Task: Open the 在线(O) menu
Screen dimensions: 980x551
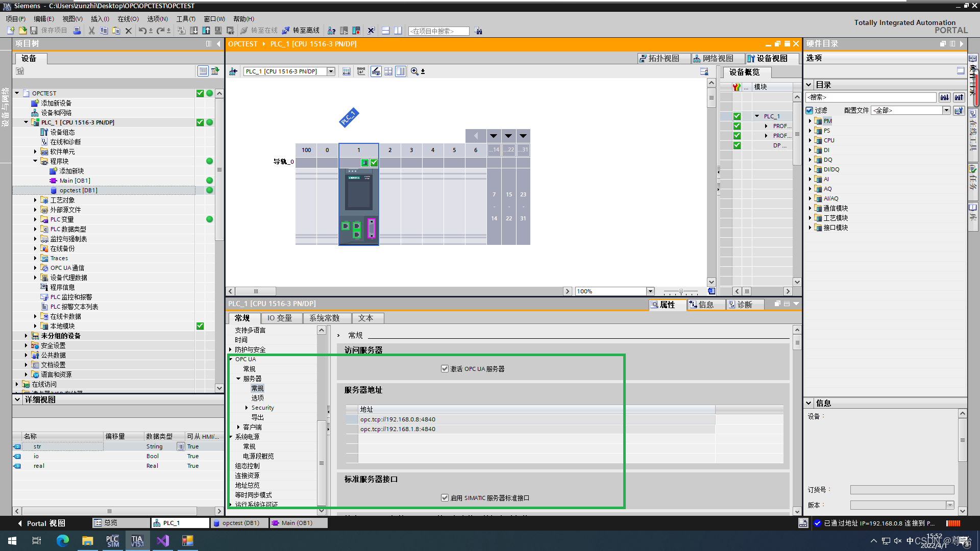Action: (x=128, y=19)
